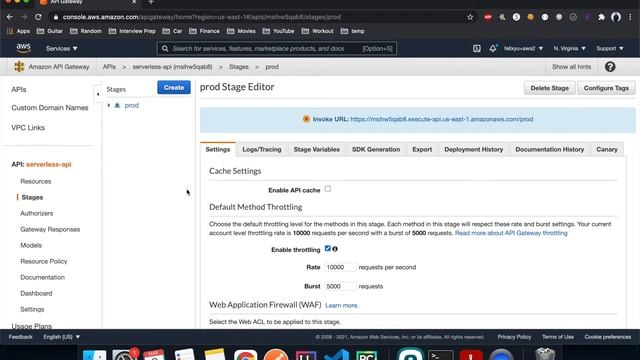Open the English (US) language dropdown

tap(62, 337)
